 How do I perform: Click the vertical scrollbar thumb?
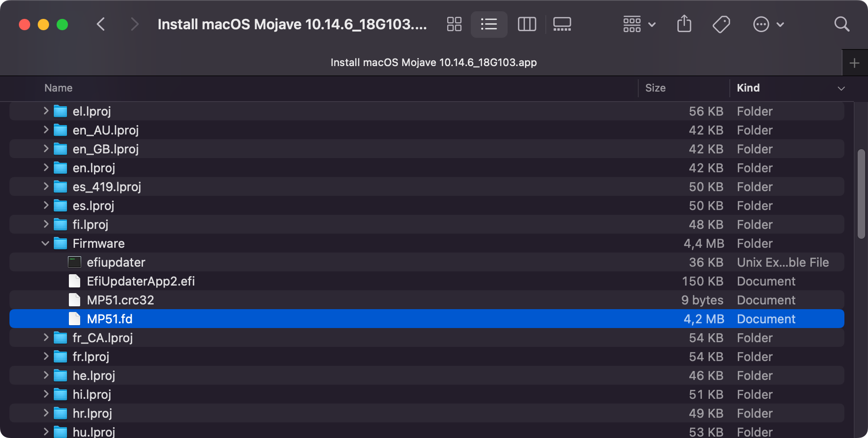(x=861, y=194)
